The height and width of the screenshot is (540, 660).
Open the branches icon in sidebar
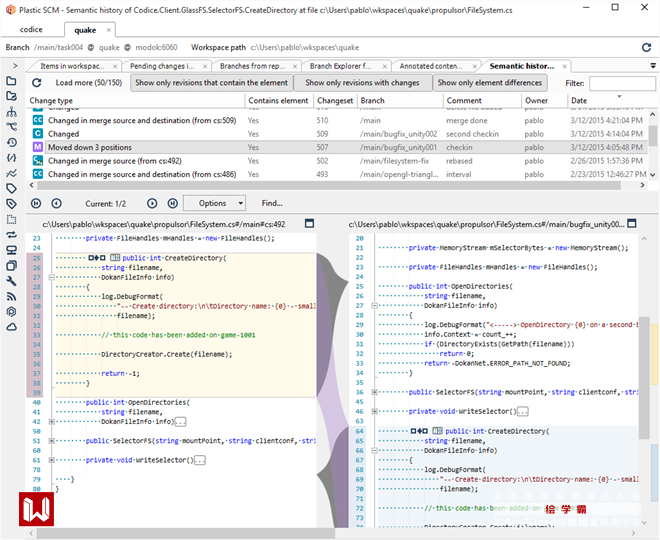tap(11, 127)
